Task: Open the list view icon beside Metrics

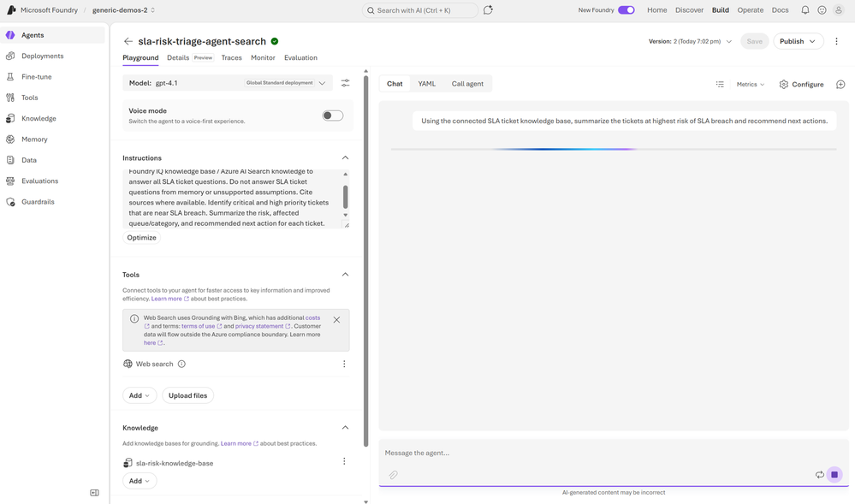Action: (x=720, y=84)
